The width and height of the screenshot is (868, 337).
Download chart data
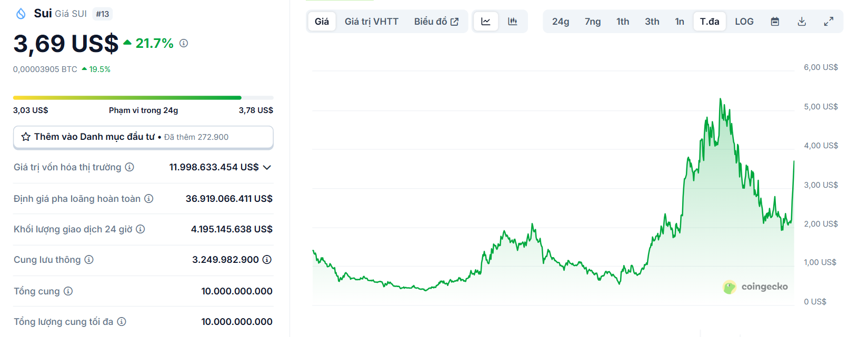(802, 22)
